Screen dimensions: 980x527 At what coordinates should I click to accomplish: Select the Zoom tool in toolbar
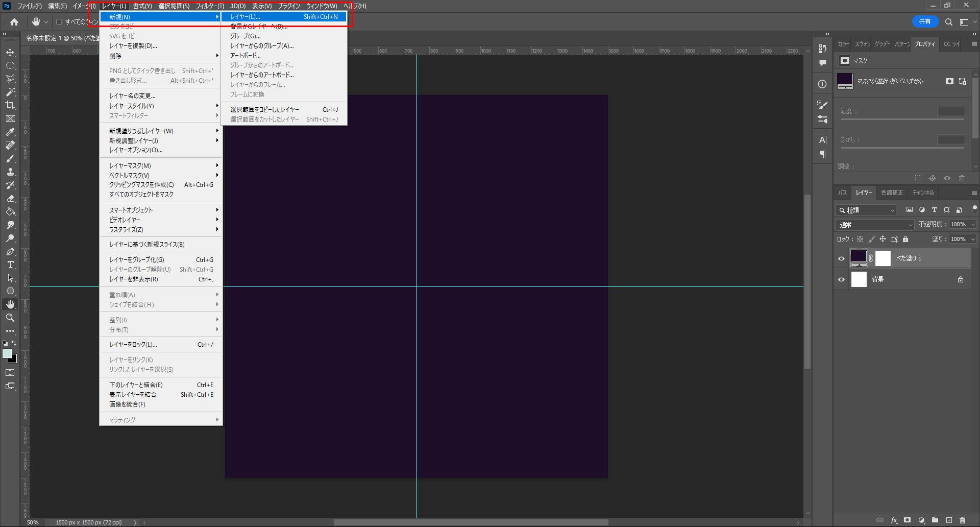10,318
